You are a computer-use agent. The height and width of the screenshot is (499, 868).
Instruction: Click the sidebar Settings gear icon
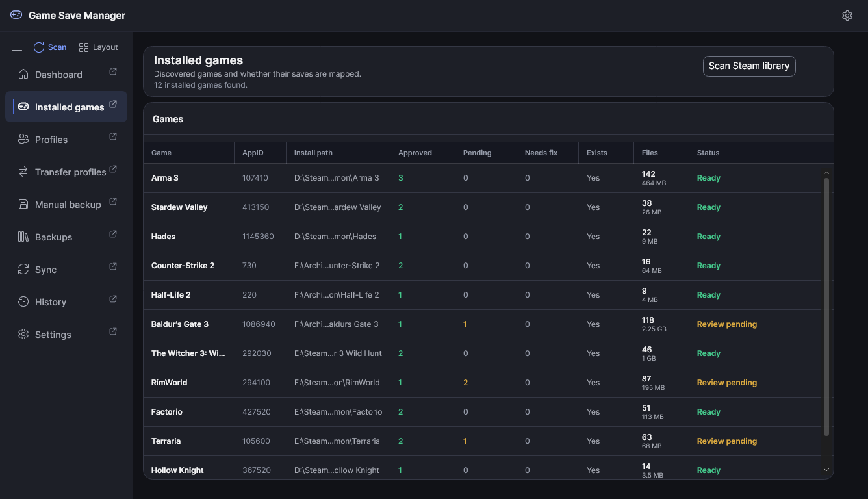pyautogui.click(x=23, y=334)
